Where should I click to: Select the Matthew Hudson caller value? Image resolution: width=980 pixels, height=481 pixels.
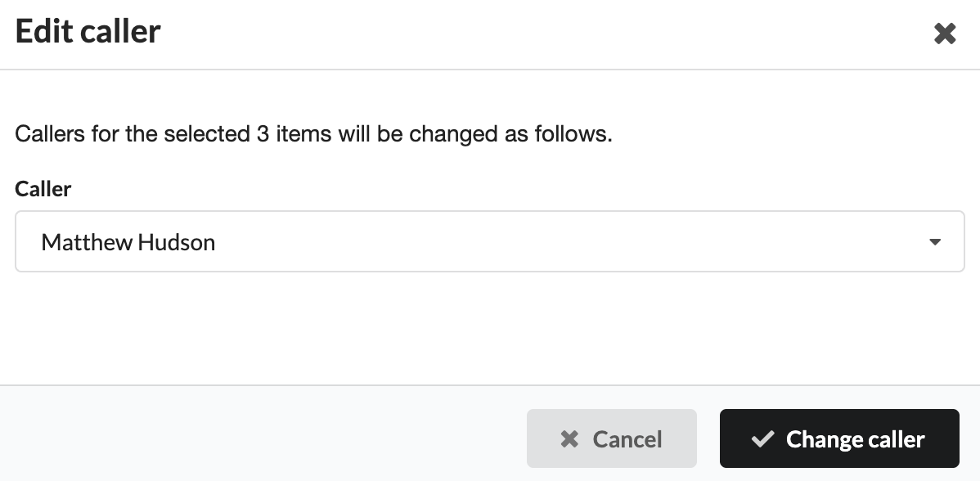[128, 242]
